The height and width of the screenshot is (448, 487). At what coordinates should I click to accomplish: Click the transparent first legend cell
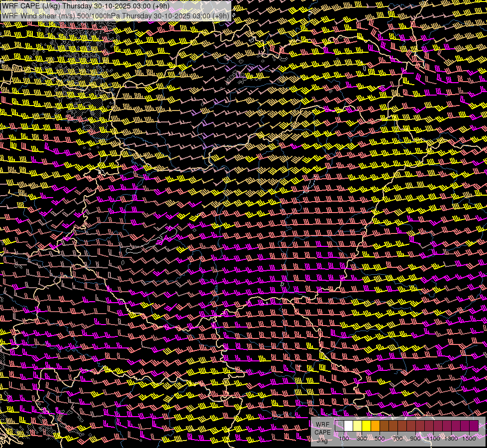(339, 426)
